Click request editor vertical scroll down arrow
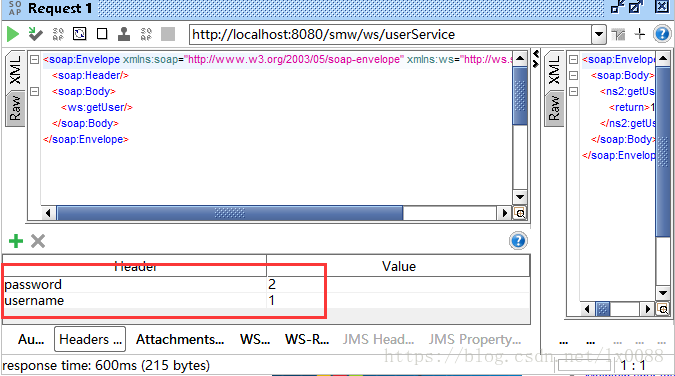The height and width of the screenshot is (376, 675). (x=520, y=197)
